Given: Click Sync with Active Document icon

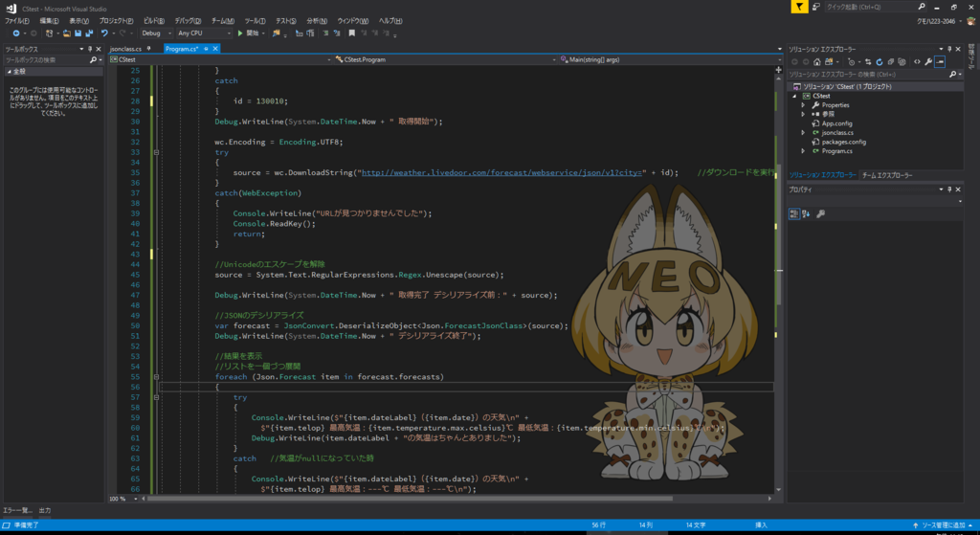Looking at the screenshot, I should click(867, 62).
